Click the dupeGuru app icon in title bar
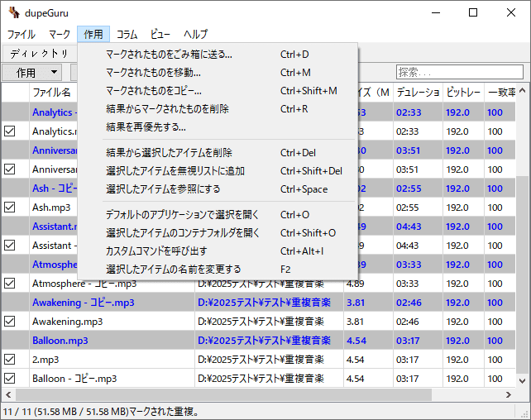Viewport: 531px width, 420px height. tap(14, 12)
